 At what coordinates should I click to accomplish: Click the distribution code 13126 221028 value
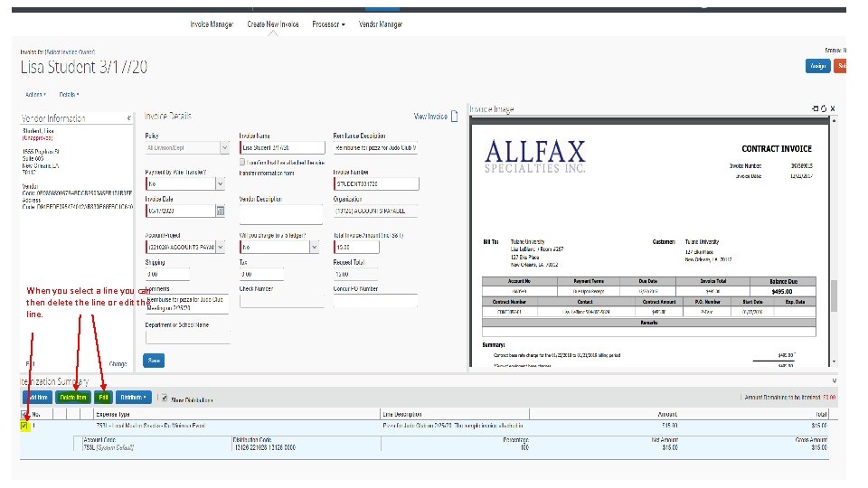[x=265, y=447]
